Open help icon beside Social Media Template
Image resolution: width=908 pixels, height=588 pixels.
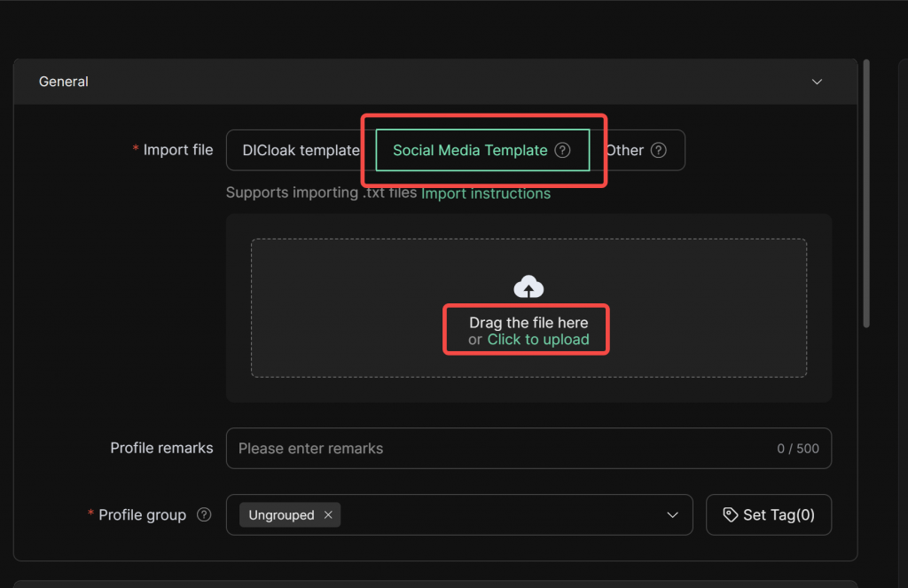[562, 150]
